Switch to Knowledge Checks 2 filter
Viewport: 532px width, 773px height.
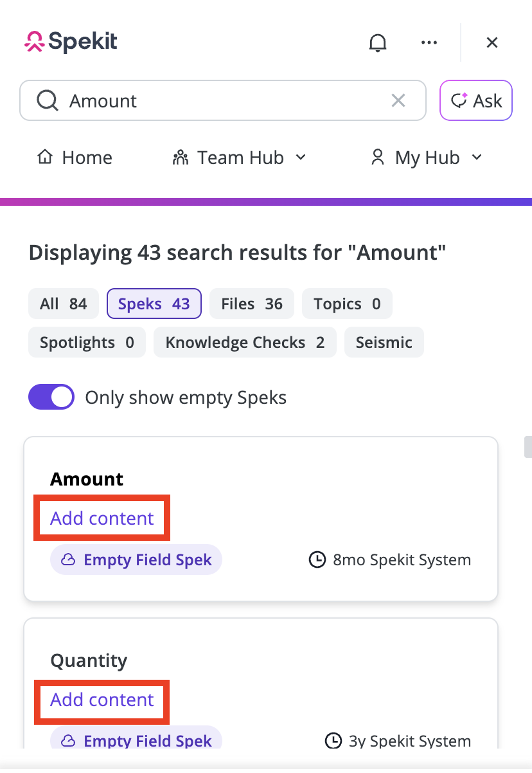[x=245, y=342]
